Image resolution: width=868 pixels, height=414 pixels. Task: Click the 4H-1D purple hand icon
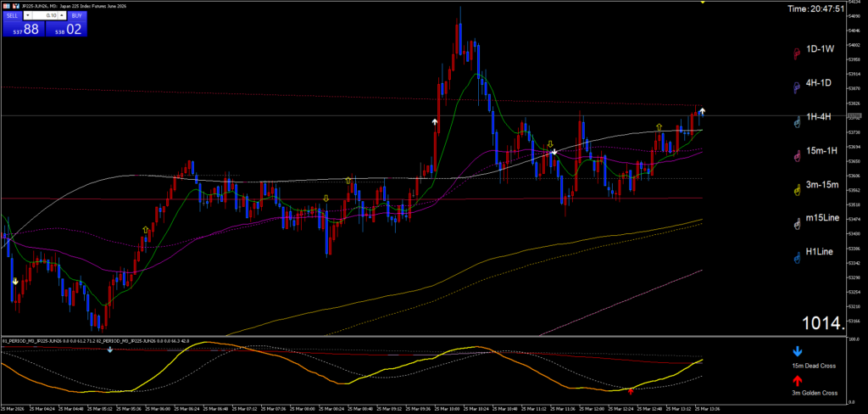coord(796,87)
